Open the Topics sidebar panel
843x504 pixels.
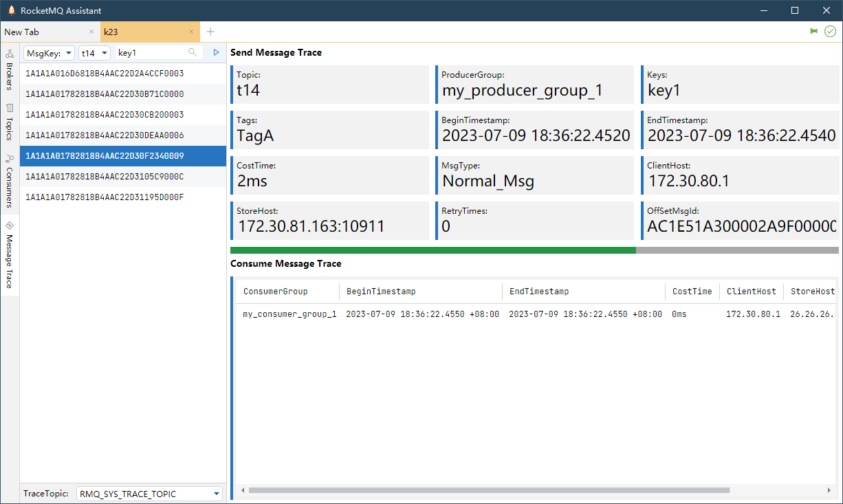coord(10,122)
